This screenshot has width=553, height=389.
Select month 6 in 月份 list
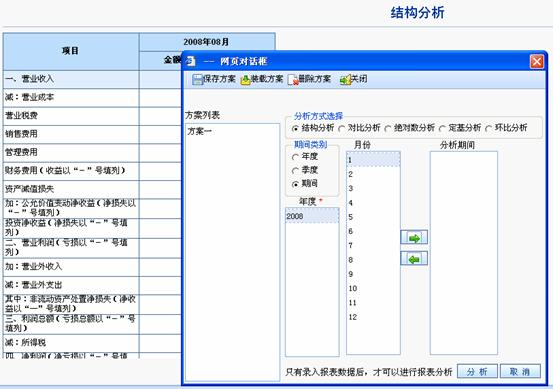pyautogui.click(x=373, y=231)
